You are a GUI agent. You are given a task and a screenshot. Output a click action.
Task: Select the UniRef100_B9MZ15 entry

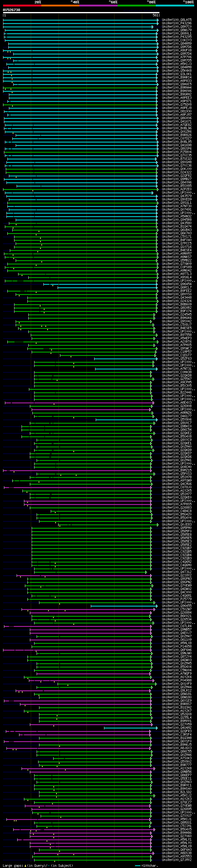tap(177, 470)
